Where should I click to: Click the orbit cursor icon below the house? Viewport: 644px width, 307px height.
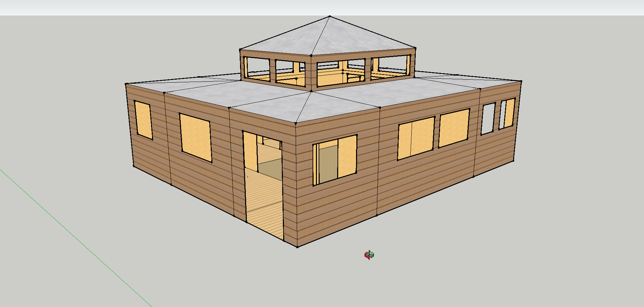coord(369,255)
